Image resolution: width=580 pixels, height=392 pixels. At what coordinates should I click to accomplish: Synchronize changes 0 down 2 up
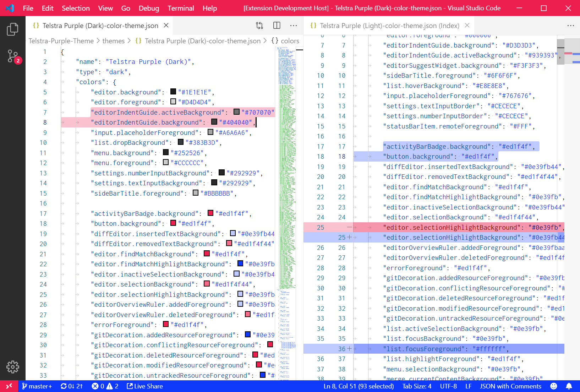click(x=72, y=386)
